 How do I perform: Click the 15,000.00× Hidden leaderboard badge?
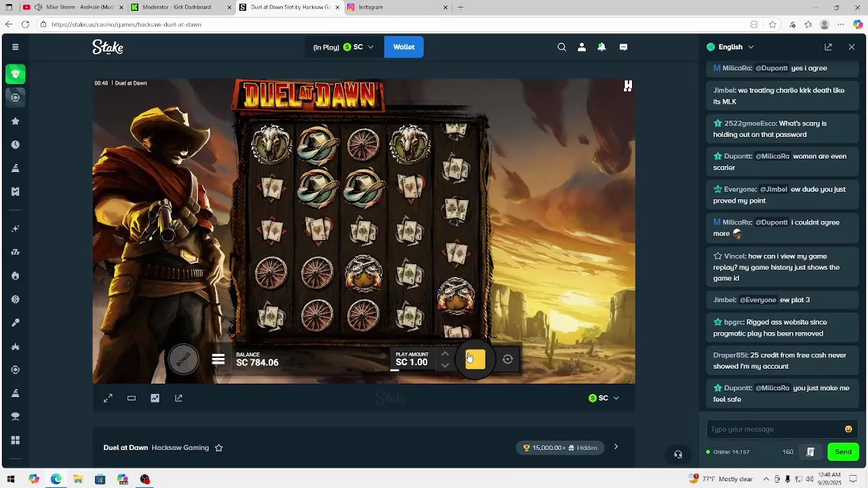click(x=560, y=447)
